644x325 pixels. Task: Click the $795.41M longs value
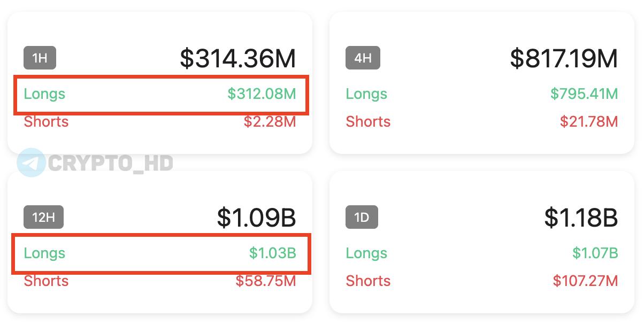coord(584,94)
